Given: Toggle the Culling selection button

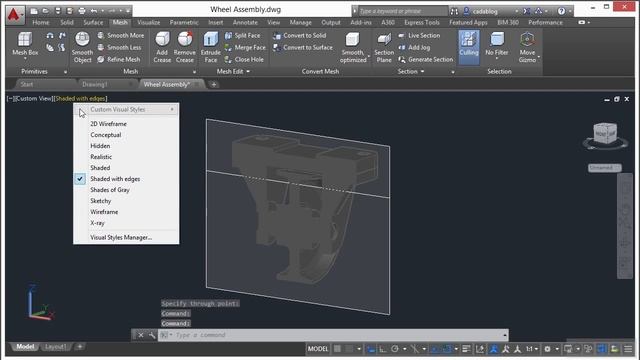Looking at the screenshot, I should 469,47.
